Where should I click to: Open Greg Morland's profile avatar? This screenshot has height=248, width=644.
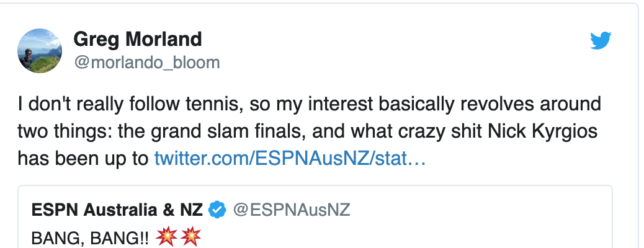pos(39,50)
